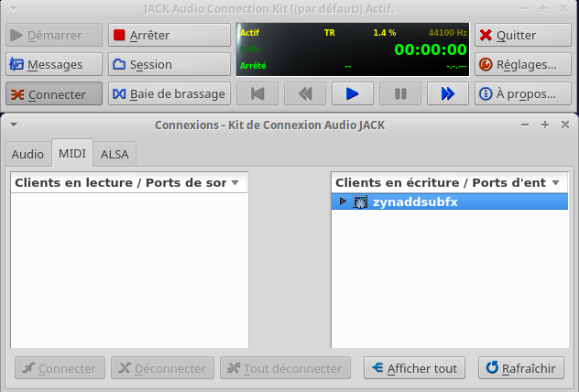Click Tout déconnecter button

pyautogui.click(x=285, y=368)
